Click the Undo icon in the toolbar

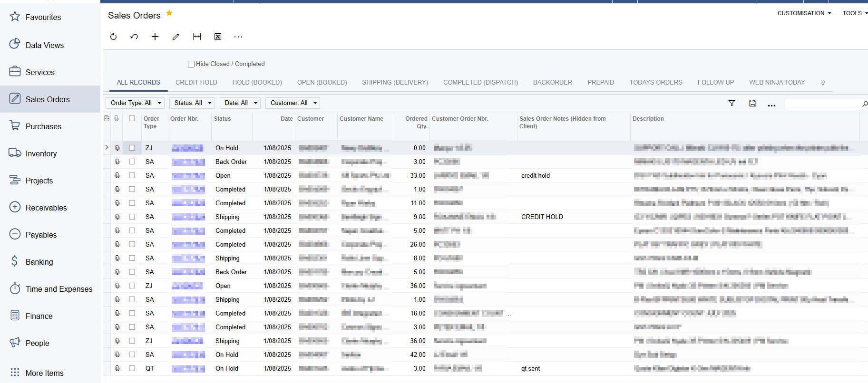pyautogui.click(x=134, y=37)
